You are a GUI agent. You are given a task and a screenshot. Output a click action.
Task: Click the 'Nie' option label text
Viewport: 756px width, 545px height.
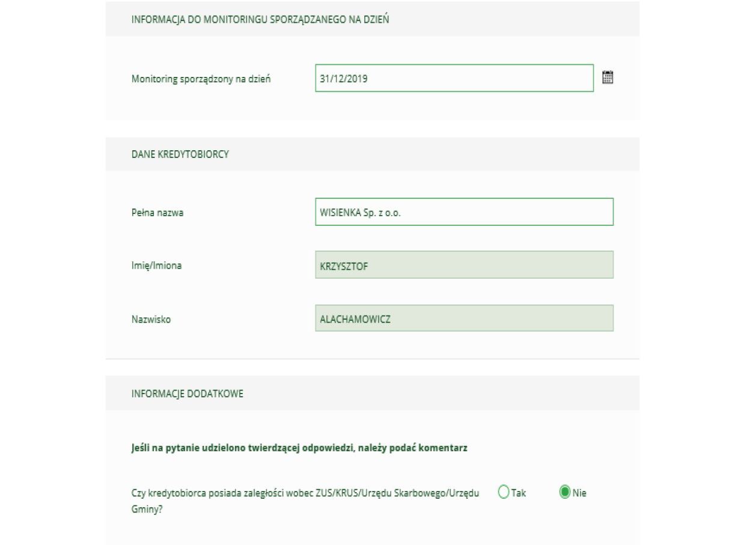tap(579, 493)
